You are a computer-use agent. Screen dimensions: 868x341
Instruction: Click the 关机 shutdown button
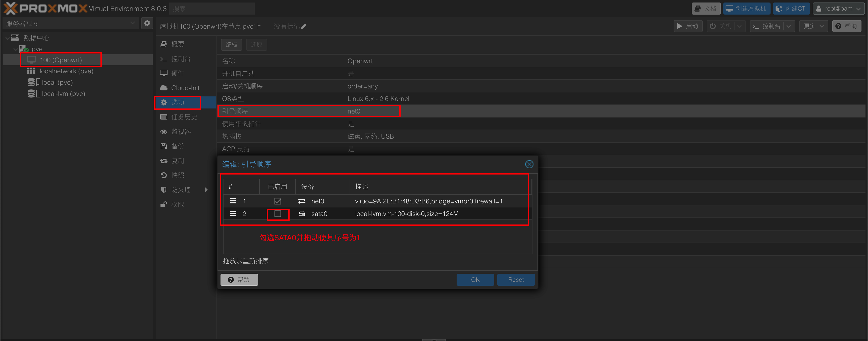click(x=721, y=26)
